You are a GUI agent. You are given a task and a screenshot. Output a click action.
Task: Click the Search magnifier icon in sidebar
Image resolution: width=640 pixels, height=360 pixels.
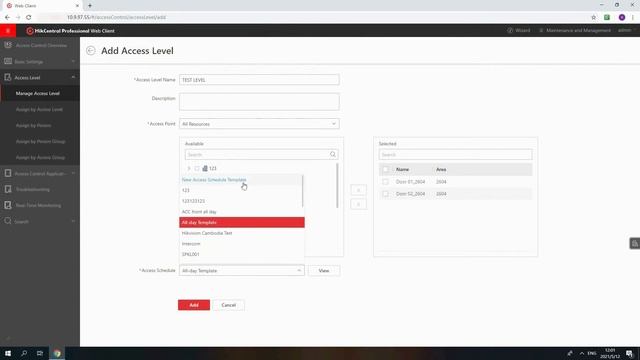[x=8, y=221]
